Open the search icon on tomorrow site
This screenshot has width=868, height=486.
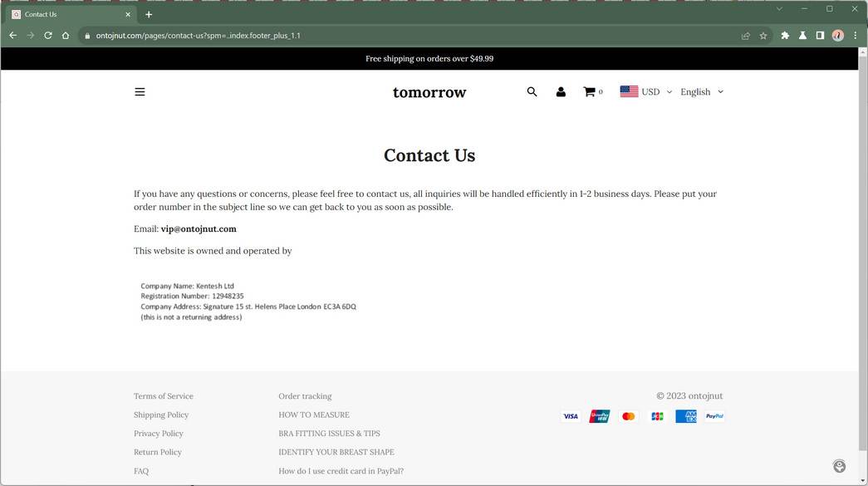coord(532,91)
